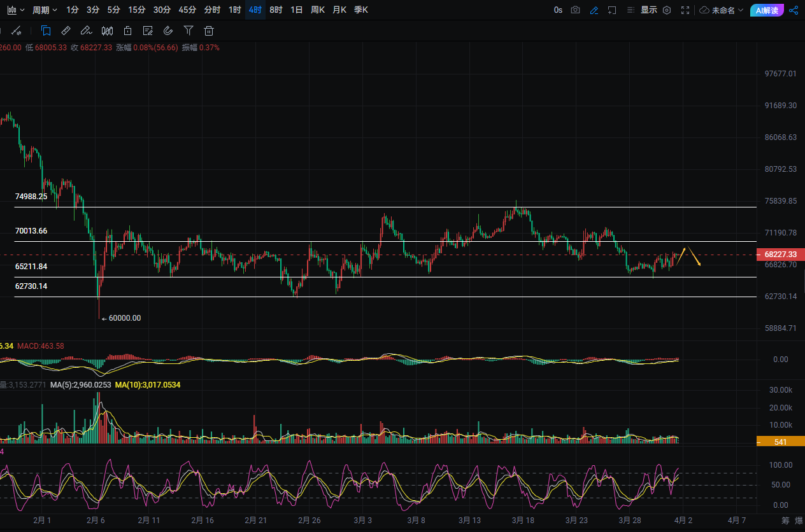Click the share icon at top right
The width and height of the screenshot is (805, 532).
794,10
